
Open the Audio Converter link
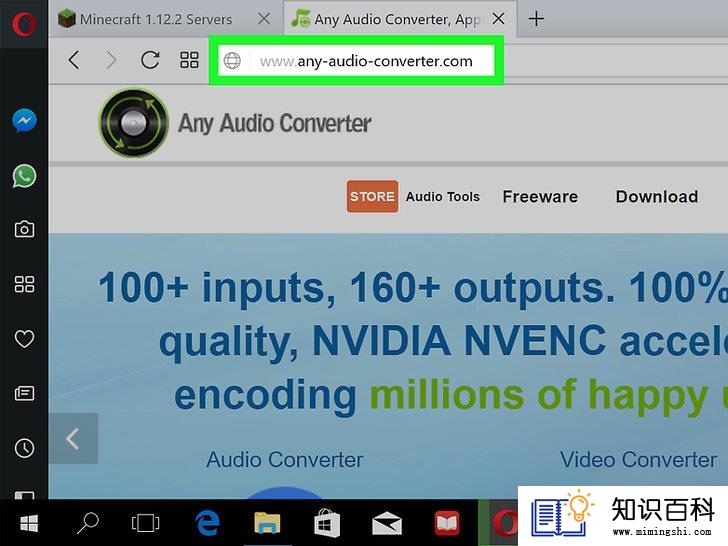pyautogui.click(x=285, y=460)
